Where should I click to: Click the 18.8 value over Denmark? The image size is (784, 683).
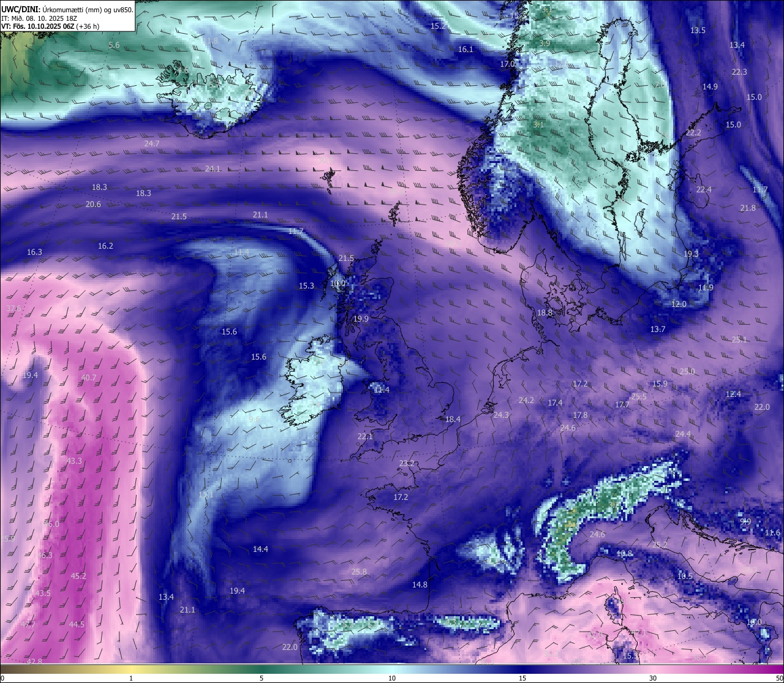tap(545, 313)
